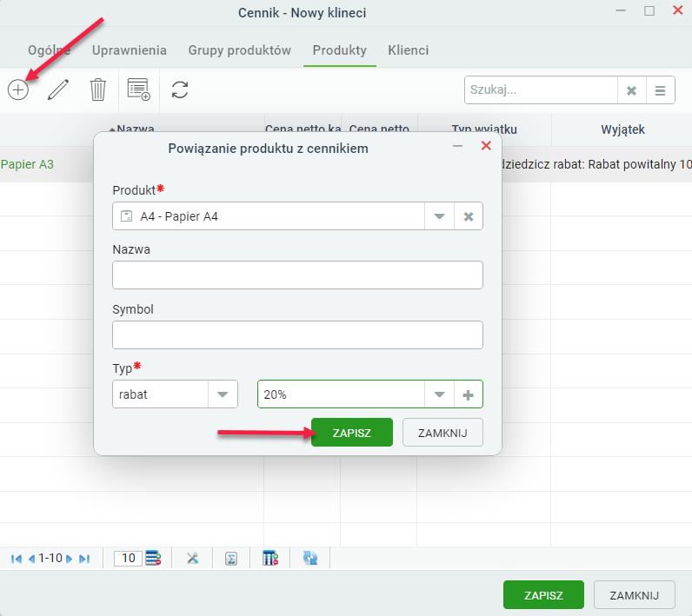Go to first page of grid
The height and width of the screenshot is (616, 692).
tap(17, 559)
